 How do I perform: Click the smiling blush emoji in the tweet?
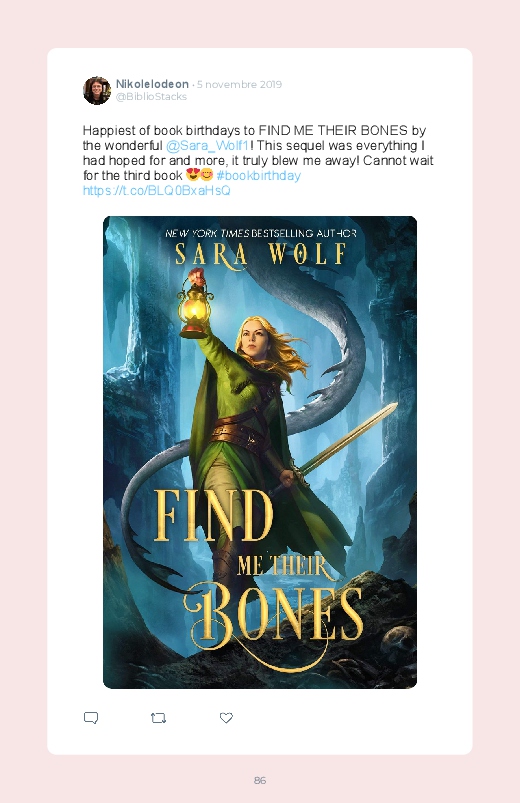click(206, 175)
